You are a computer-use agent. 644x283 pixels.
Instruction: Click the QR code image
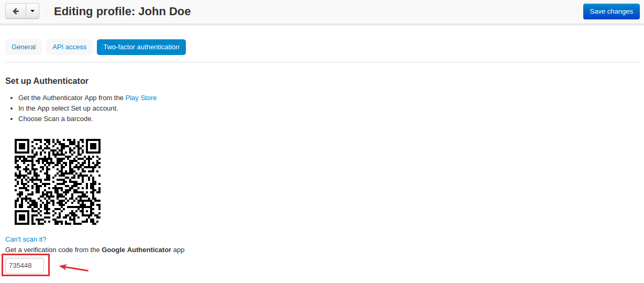click(58, 182)
